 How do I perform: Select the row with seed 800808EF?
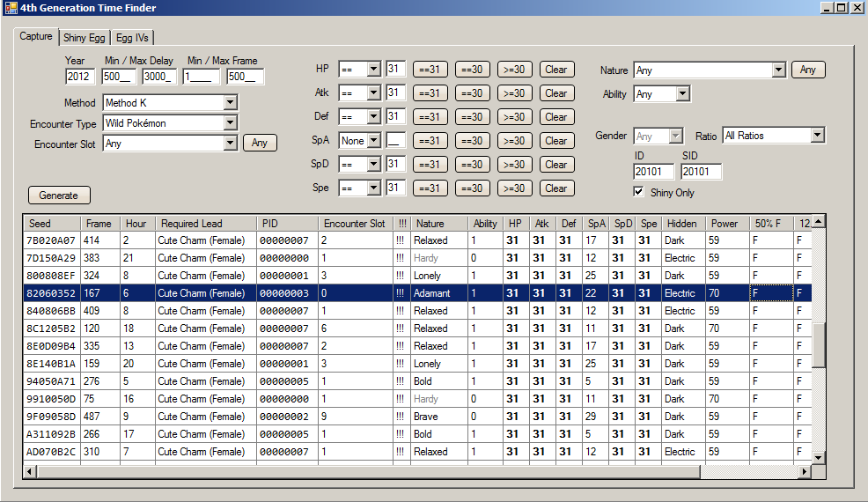point(417,276)
